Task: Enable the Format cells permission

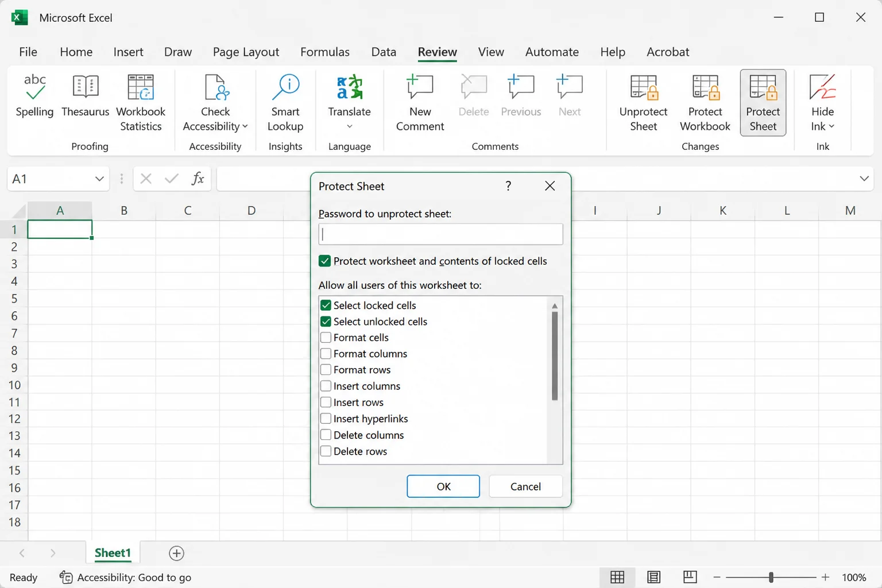Action: click(326, 337)
